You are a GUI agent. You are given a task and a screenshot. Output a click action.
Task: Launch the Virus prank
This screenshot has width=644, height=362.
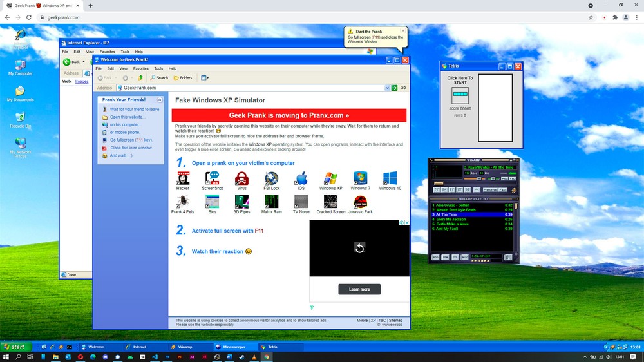[241, 181]
